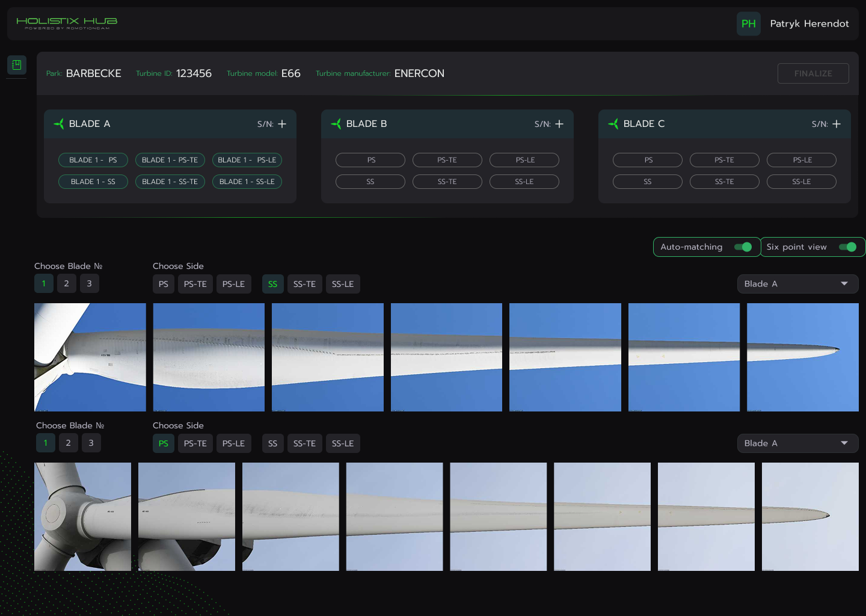Turn off Six point view switch

pyautogui.click(x=847, y=247)
